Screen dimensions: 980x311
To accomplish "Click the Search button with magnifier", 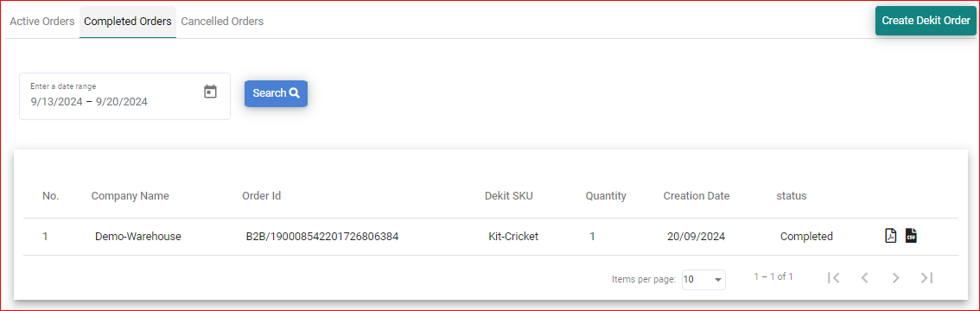I will [276, 93].
